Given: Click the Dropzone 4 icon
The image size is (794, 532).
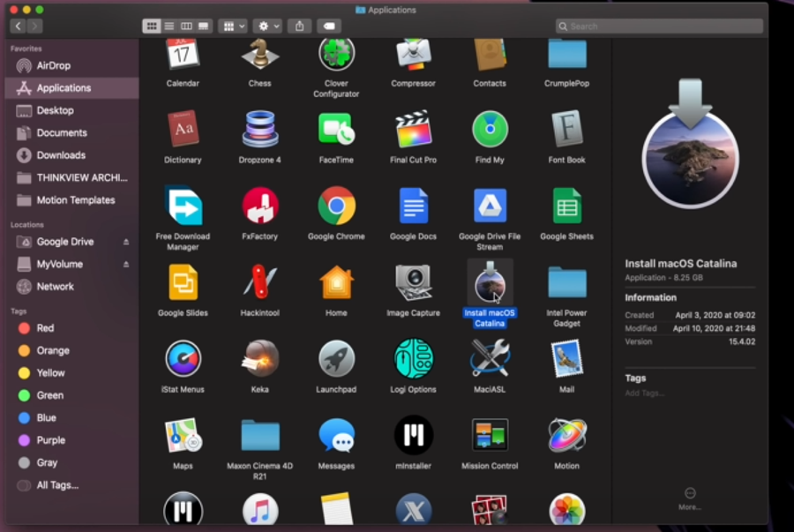Looking at the screenshot, I should (259, 129).
